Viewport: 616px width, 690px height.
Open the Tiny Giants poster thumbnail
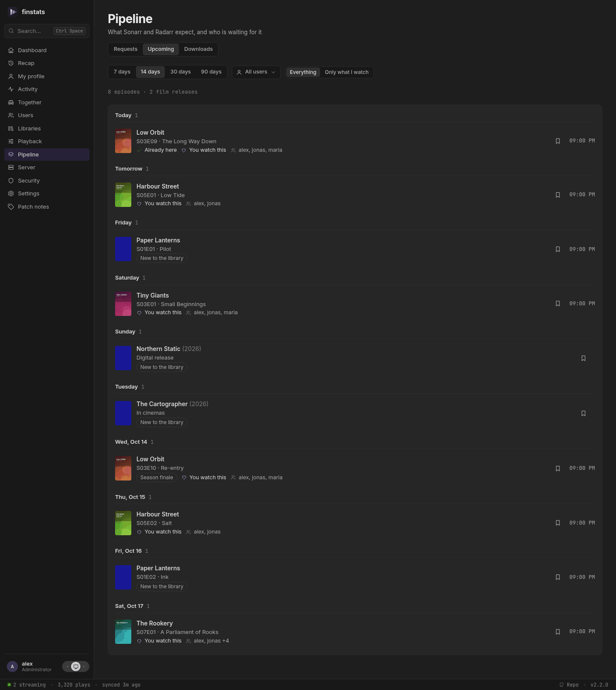click(123, 304)
